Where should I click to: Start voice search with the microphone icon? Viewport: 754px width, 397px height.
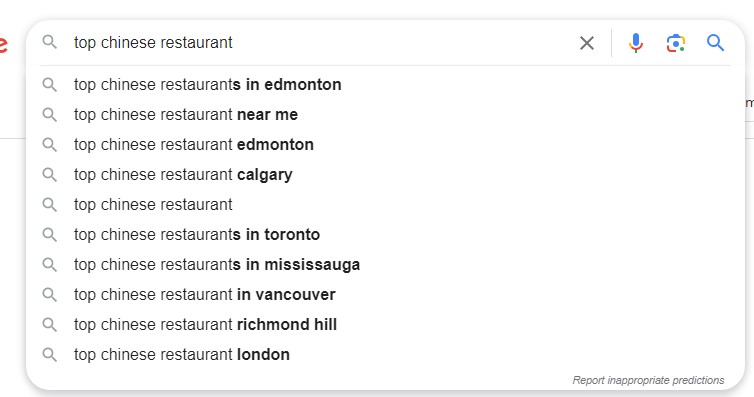coord(636,43)
